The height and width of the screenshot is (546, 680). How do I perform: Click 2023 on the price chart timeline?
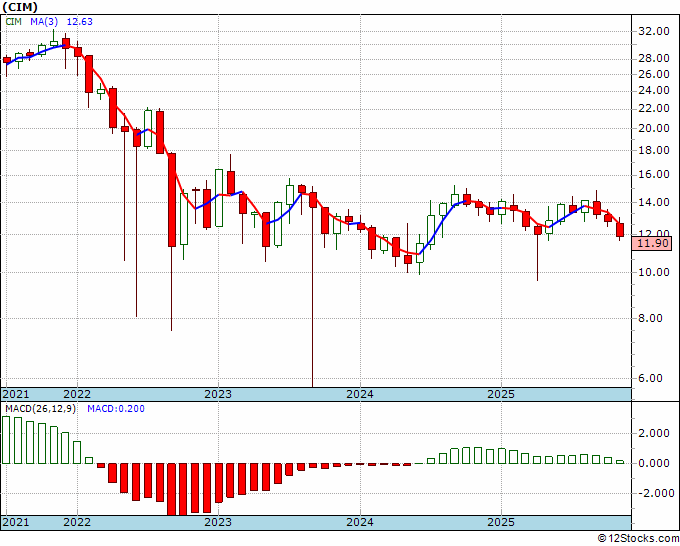coord(218,394)
